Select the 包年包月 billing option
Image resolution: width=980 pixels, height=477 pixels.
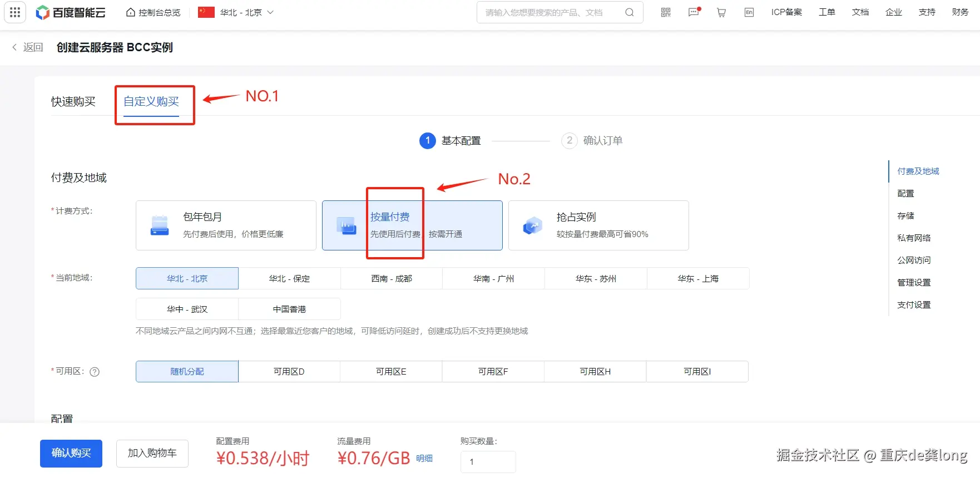[226, 225]
